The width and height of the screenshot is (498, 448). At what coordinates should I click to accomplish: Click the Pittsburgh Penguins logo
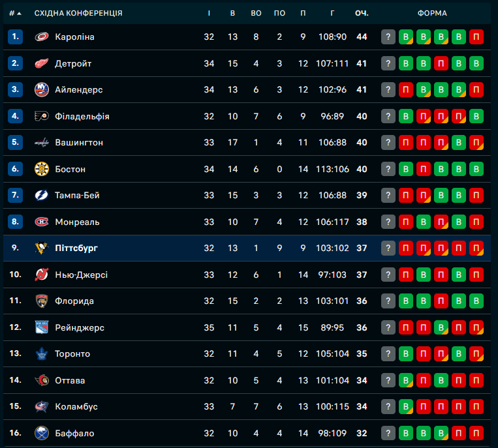point(42,248)
